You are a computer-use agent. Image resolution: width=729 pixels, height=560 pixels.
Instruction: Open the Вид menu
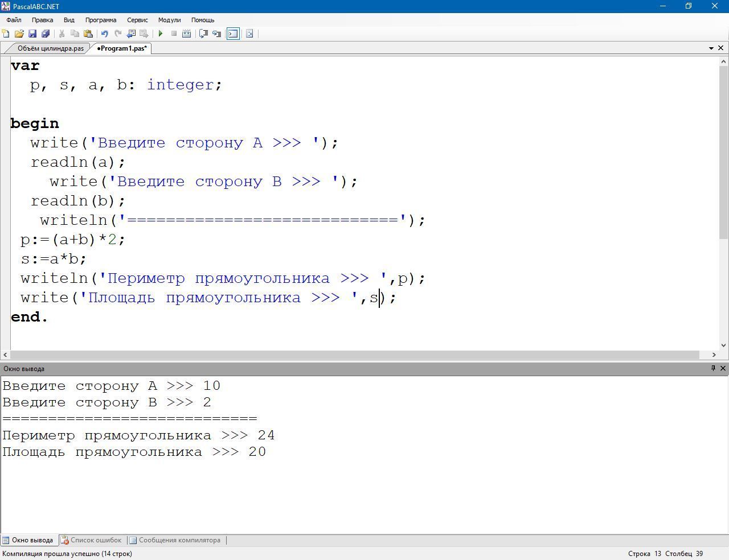[69, 20]
